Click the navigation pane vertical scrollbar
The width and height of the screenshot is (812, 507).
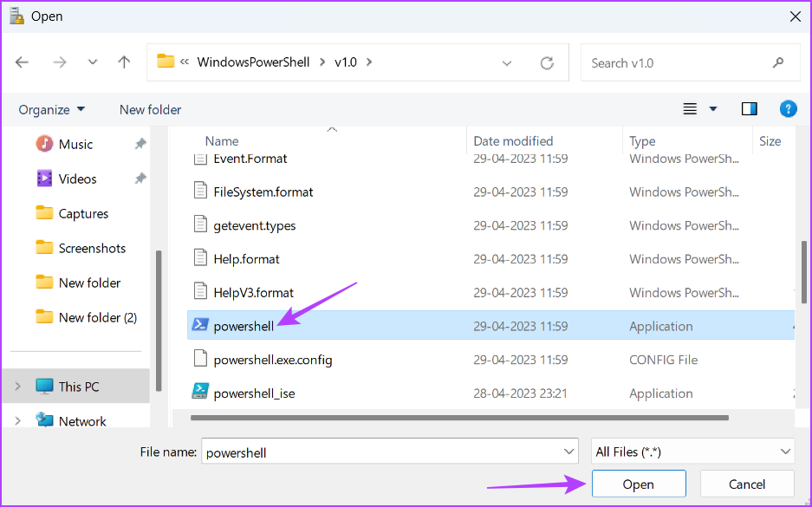[x=159, y=321]
